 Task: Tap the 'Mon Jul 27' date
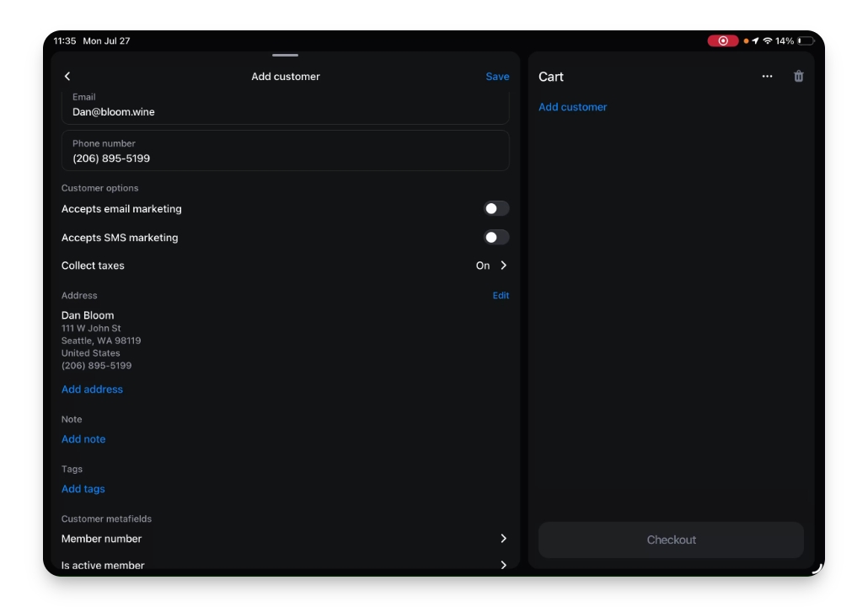pyautogui.click(x=106, y=41)
